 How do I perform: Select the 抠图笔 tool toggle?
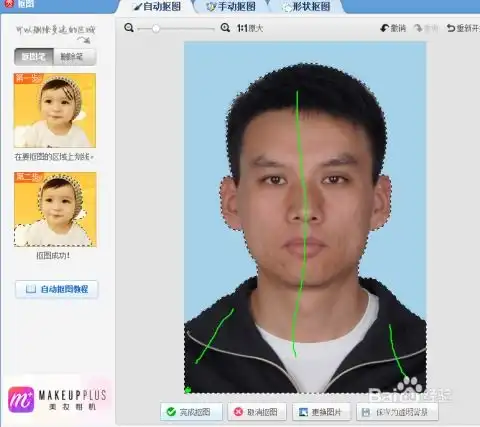click(33, 57)
